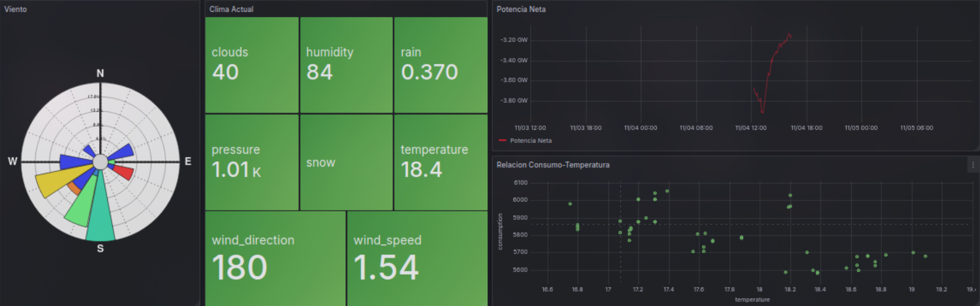Viewport: 980px width, 306px height.
Task: Click the wind speed value 1.54
Action: click(386, 268)
